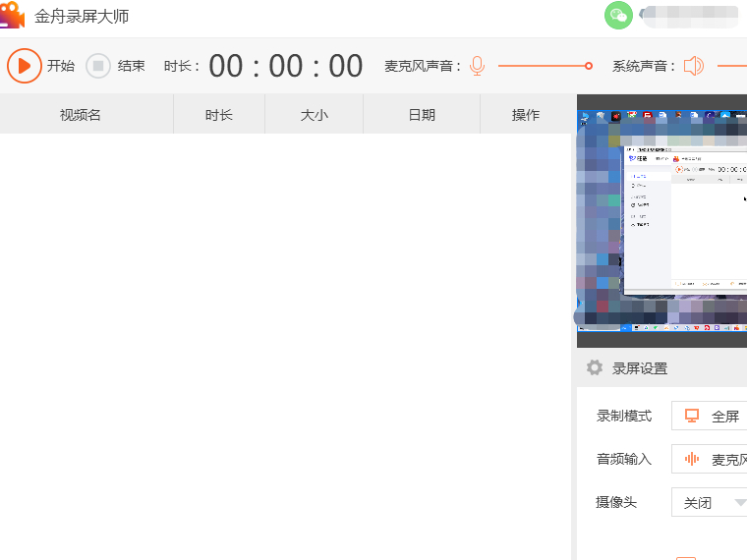Click the blurred user account name
The width and height of the screenshot is (747, 560).
(x=690, y=16)
